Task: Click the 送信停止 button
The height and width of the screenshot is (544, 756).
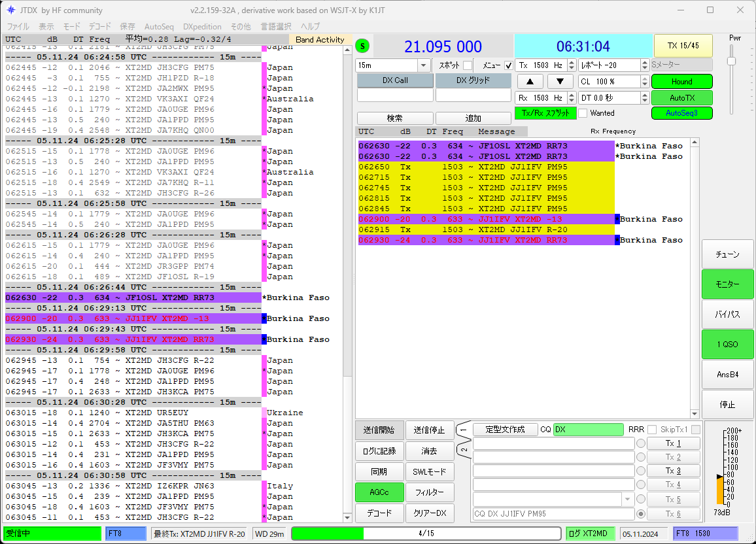Action: point(430,430)
